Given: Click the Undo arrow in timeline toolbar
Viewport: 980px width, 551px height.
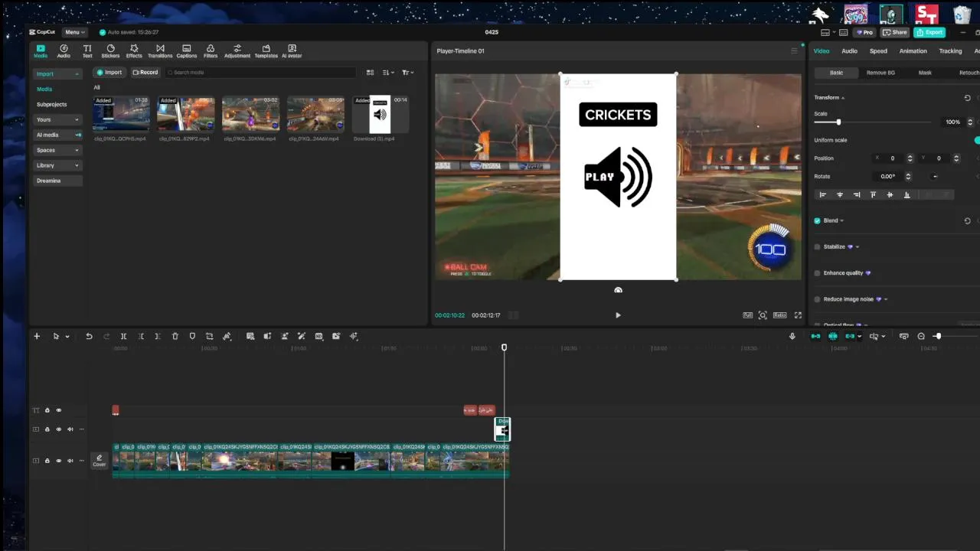Looking at the screenshot, I should (x=89, y=336).
